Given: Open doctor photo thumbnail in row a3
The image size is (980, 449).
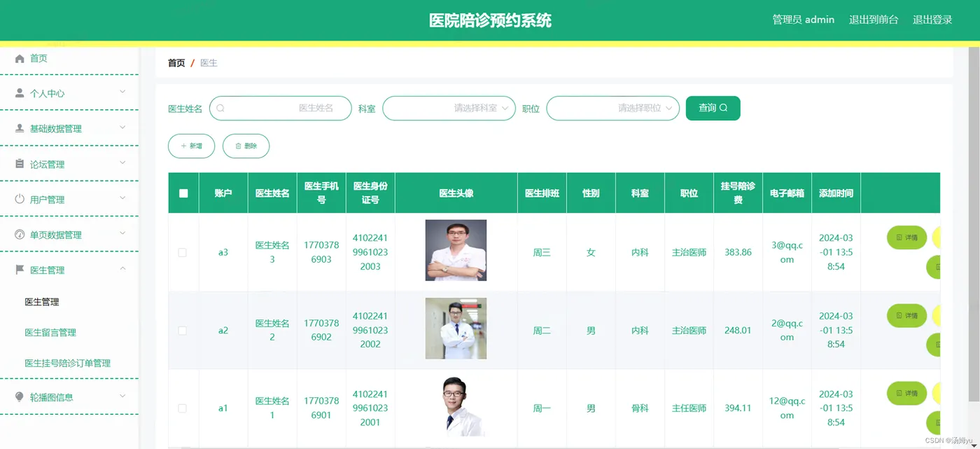Looking at the screenshot, I should (456, 250).
